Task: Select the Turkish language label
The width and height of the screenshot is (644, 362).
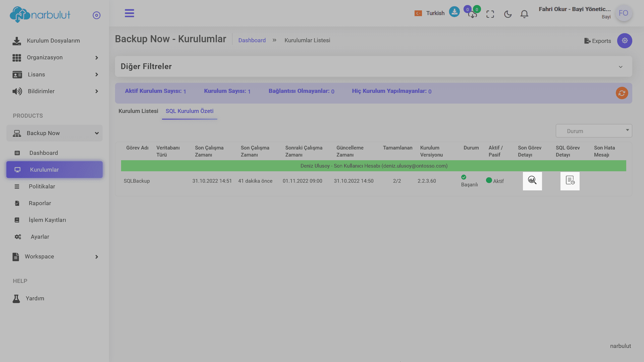Action: pos(435,13)
